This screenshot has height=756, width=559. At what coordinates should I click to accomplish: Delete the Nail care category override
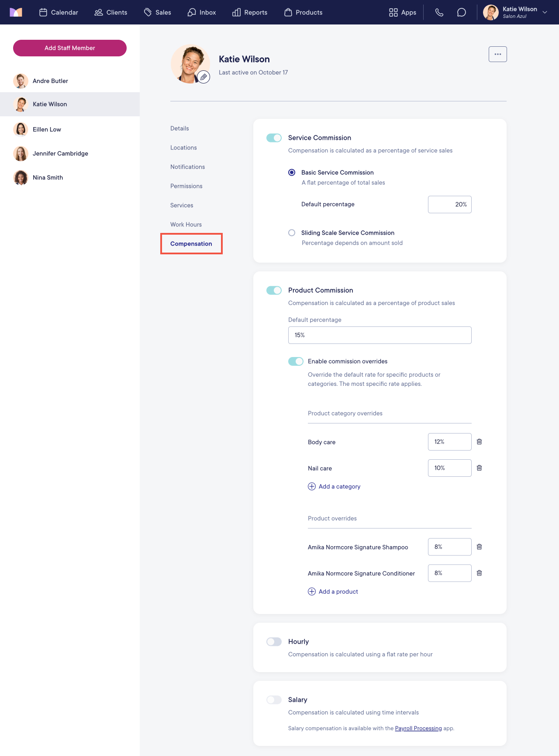click(x=479, y=468)
